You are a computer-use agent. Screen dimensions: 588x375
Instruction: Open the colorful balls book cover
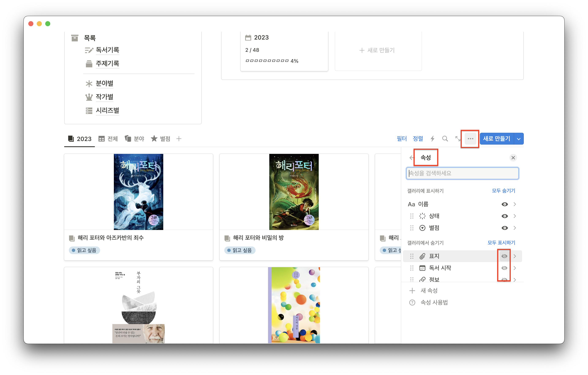click(x=294, y=305)
